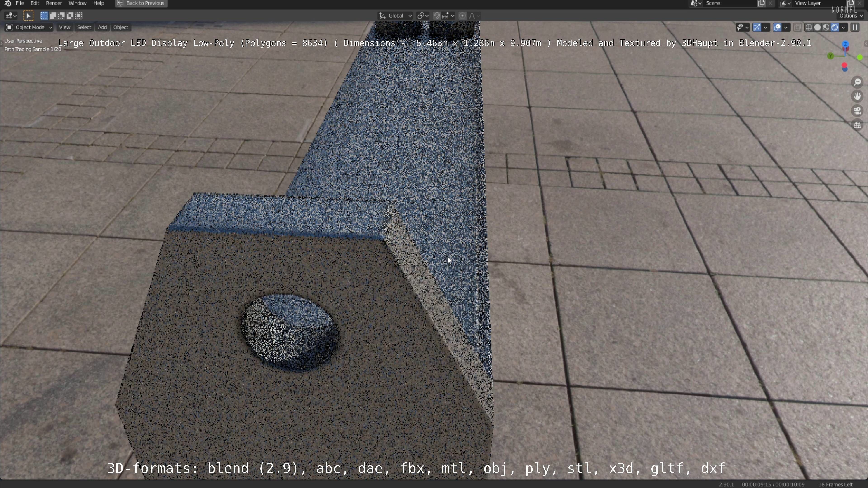The height and width of the screenshot is (488, 868).
Task: Toggle X-ray mode
Action: [797, 27]
